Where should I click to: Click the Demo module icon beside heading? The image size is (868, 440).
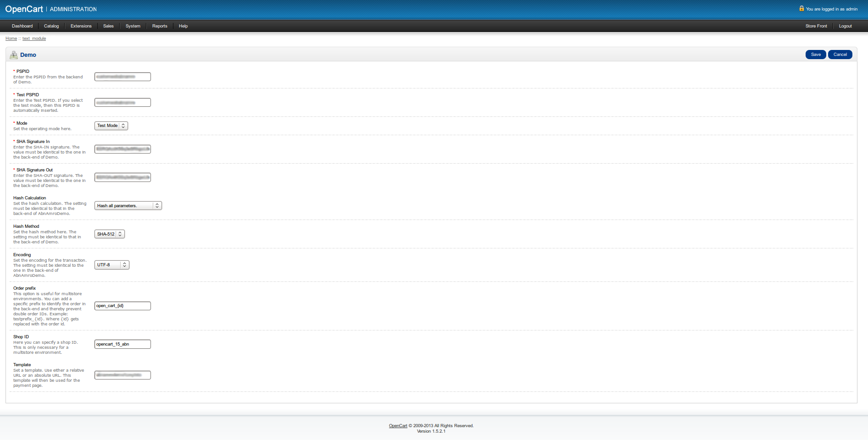pyautogui.click(x=14, y=55)
